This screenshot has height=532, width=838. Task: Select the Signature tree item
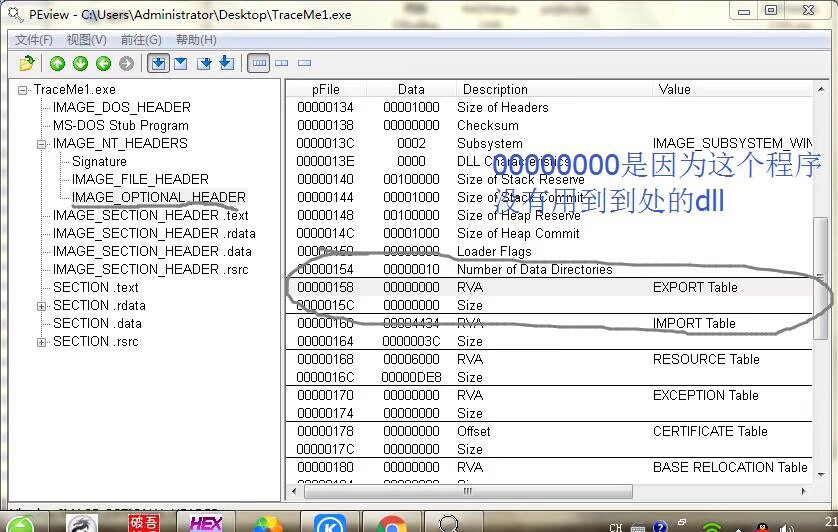pos(99,161)
